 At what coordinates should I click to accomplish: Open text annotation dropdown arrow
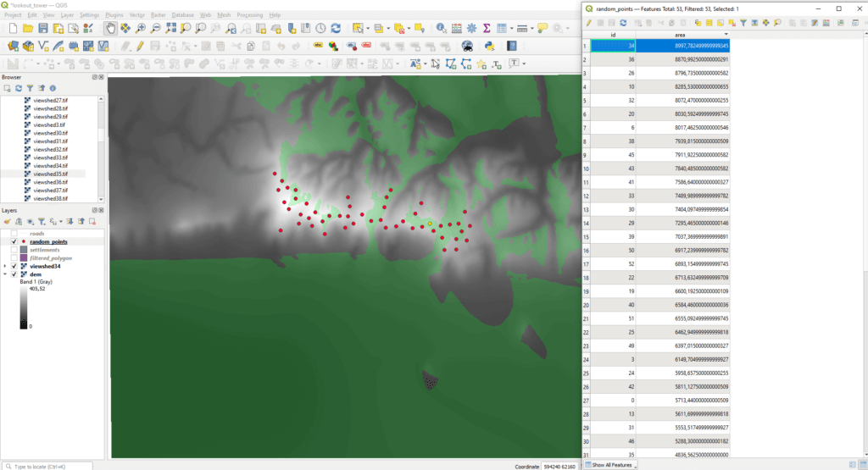click(524, 64)
